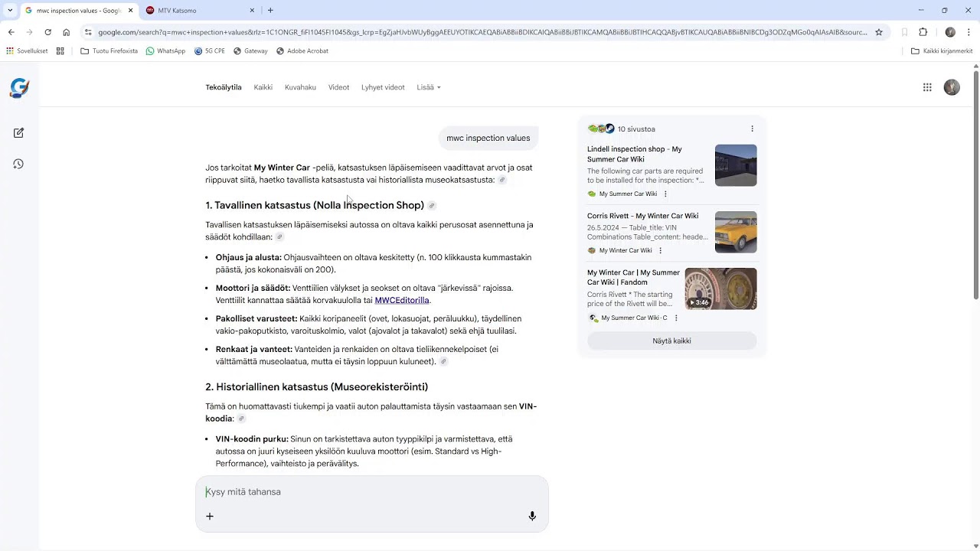Follow the MWCEditorilla link

point(402,301)
